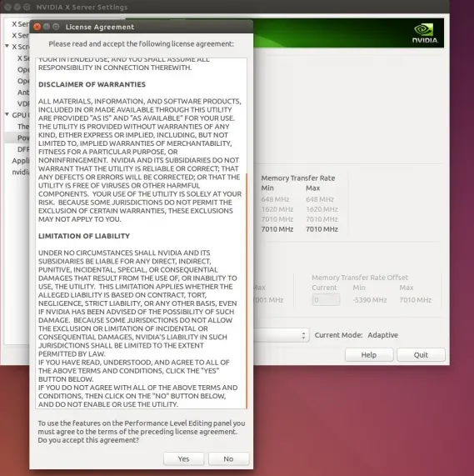The height and width of the screenshot is (476, 474).
Task: Click the Adaptive current mode value
Action: click(x=382, y=335)
